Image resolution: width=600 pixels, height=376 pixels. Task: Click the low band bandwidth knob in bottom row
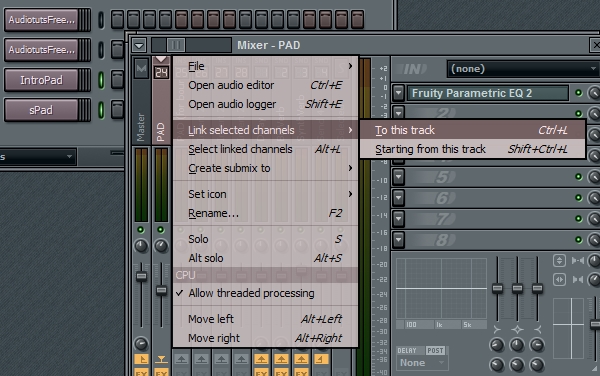[497, 365]
